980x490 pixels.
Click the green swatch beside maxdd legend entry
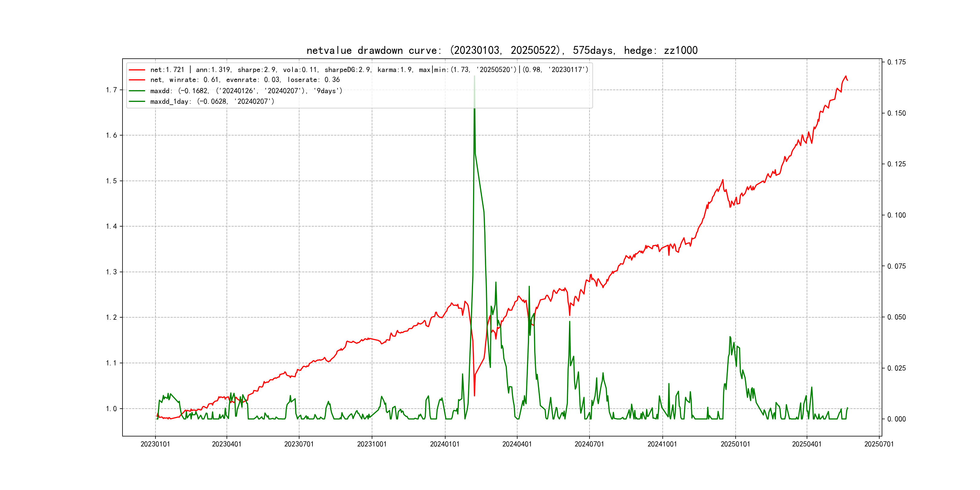(137, 91)
